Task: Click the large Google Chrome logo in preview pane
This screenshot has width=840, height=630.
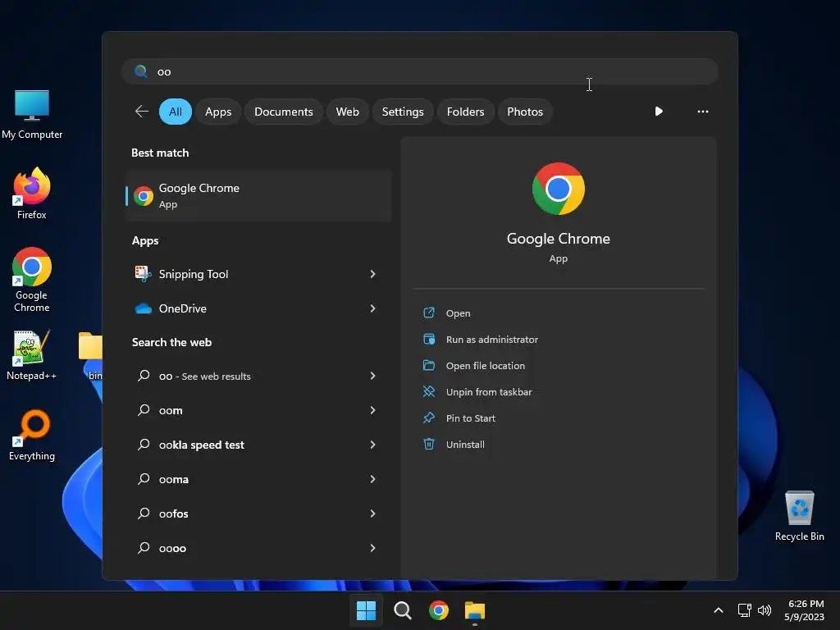Action: point(558,189)
